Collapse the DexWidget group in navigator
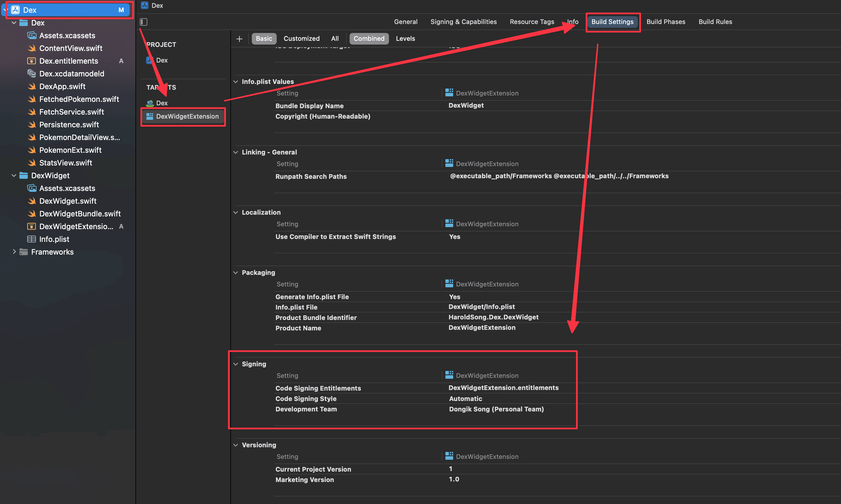This screenshot has height=504, width=841. [x=14, y=175]
